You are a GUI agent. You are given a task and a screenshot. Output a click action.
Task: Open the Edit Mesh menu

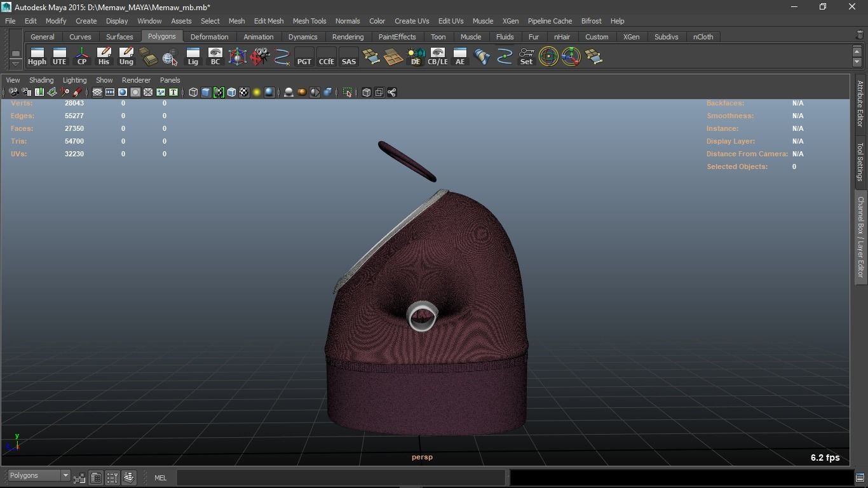268,21
